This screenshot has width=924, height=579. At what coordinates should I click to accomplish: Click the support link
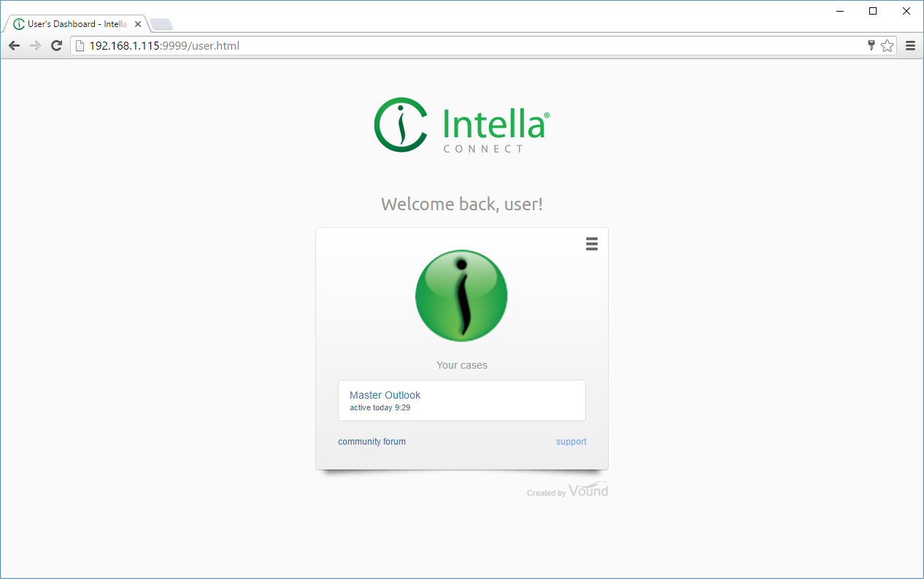[571, 441]
